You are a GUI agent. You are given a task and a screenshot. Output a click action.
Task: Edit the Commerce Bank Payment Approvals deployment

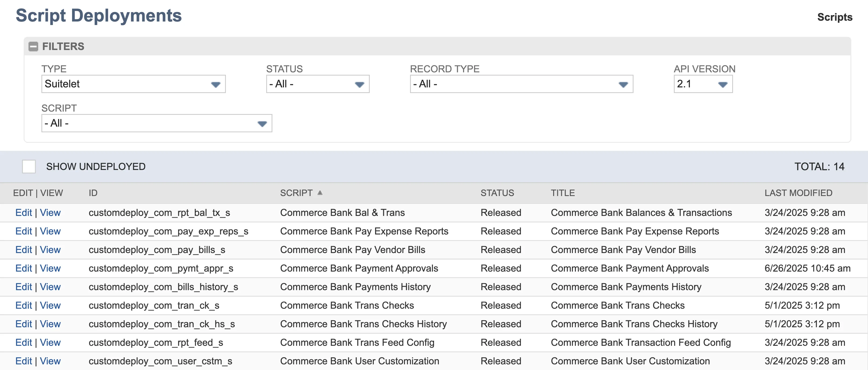coord(24,268)
